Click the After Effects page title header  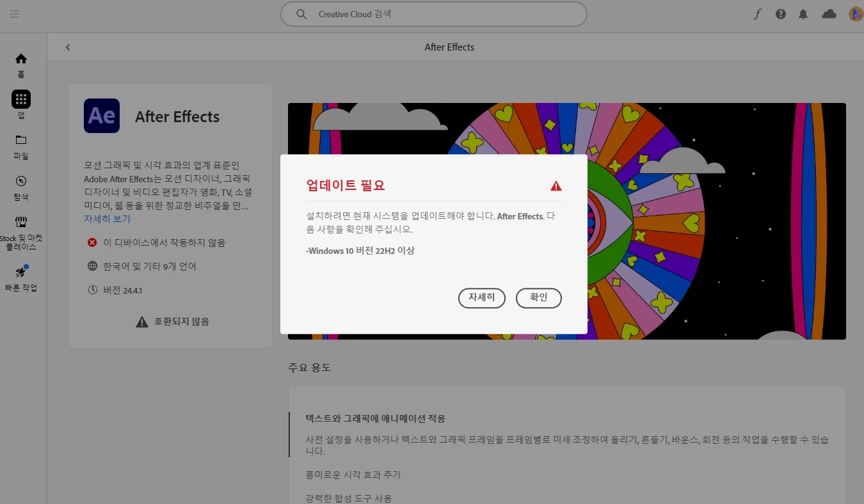coord(449,47)
